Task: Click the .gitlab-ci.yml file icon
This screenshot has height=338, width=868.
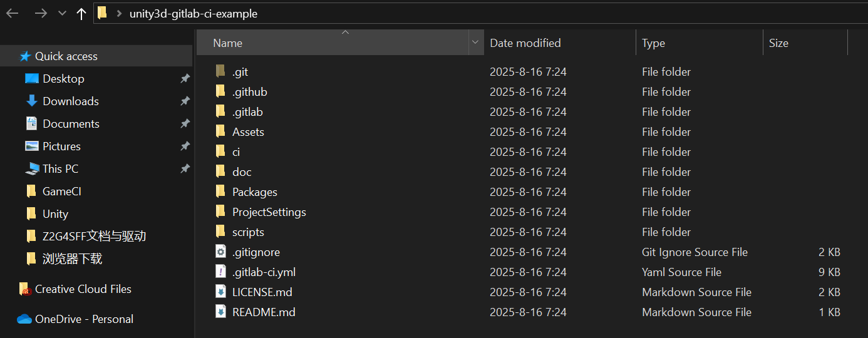Action: click(220, 272)
